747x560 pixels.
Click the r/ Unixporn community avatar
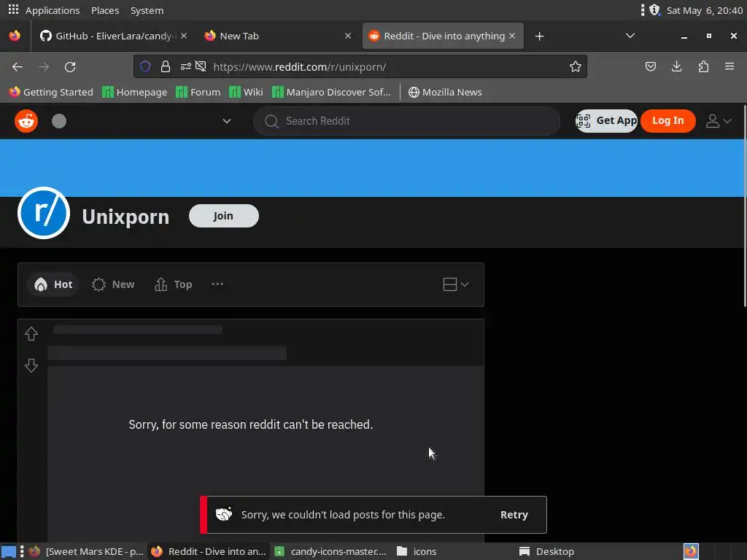coord(43,213)
